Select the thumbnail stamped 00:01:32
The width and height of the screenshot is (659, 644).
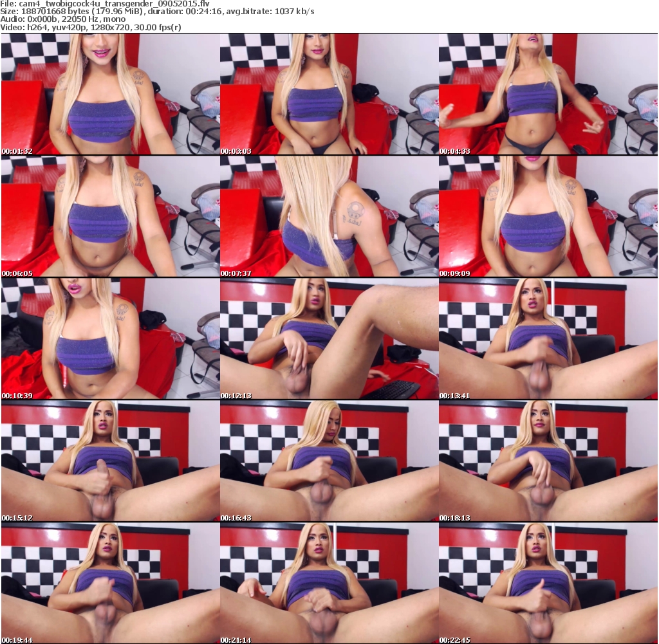(110, 94)
